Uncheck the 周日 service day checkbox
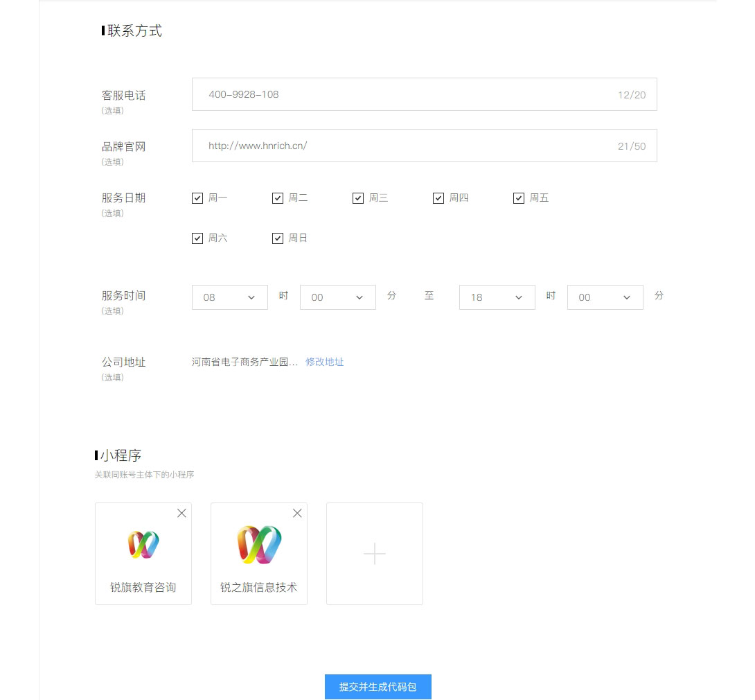The width and height of the screenshot is (755, 700). click(x=278, y=238)
